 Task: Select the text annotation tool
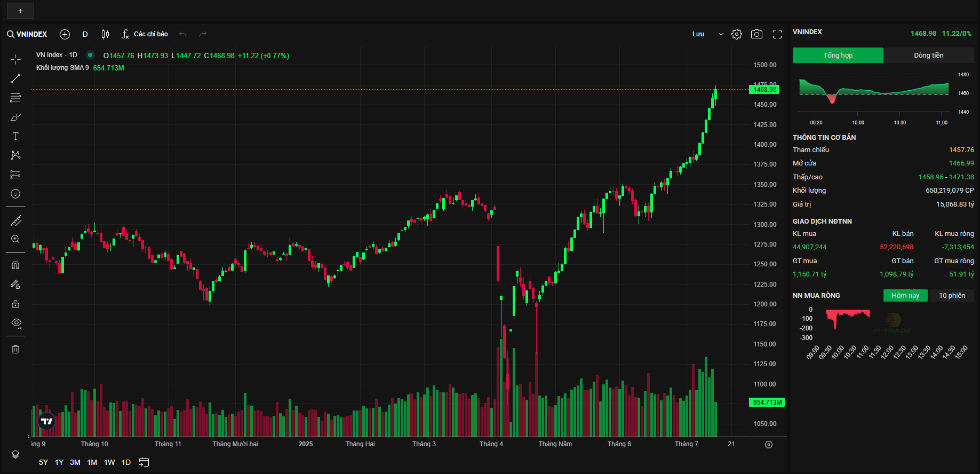point(15,136)
